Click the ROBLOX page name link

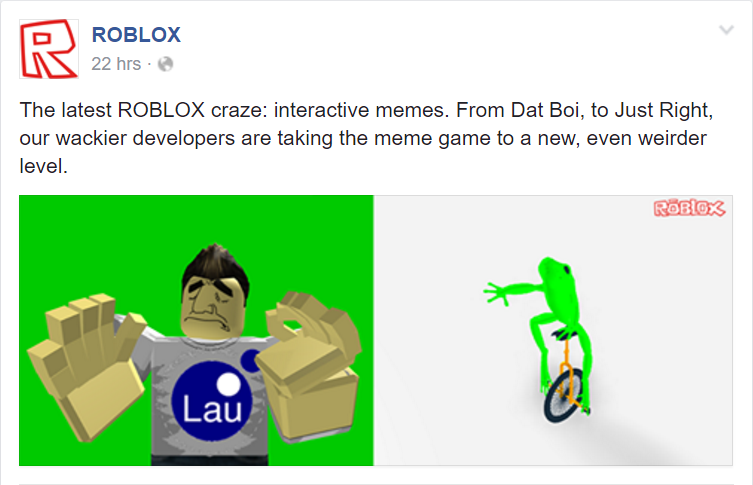(x=136, y=35)
